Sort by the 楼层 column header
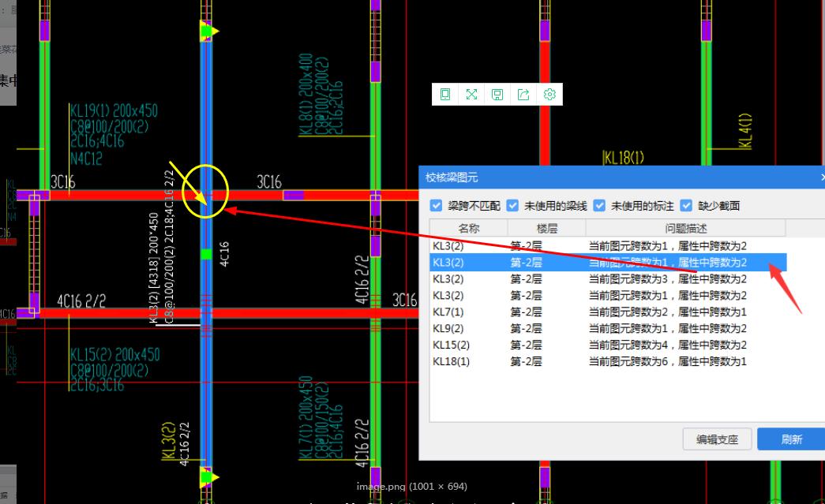The width and height of the screenshot is (825, 504). 546,228
